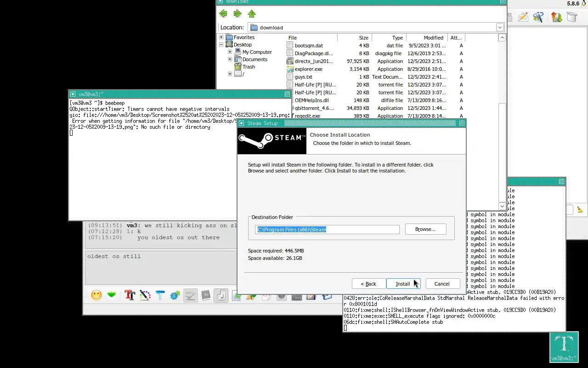Sort files by the Modified column header

click(x=426, y=38)
